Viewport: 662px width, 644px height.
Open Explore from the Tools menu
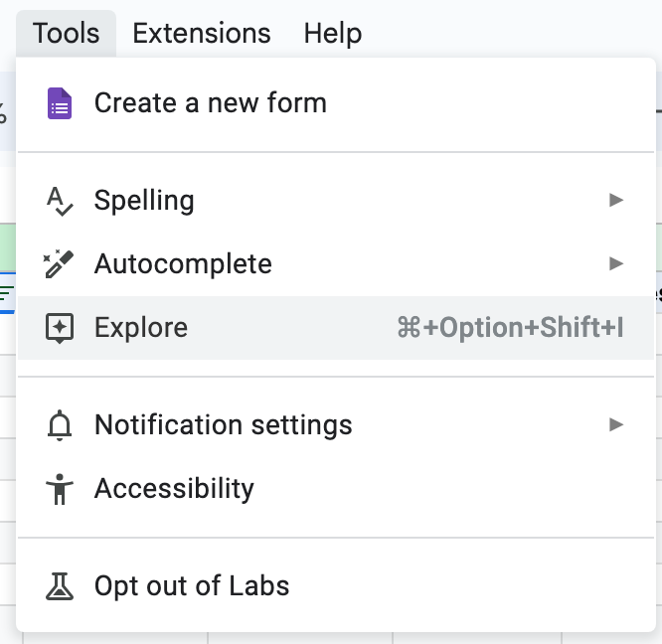(x=141, y=328)
